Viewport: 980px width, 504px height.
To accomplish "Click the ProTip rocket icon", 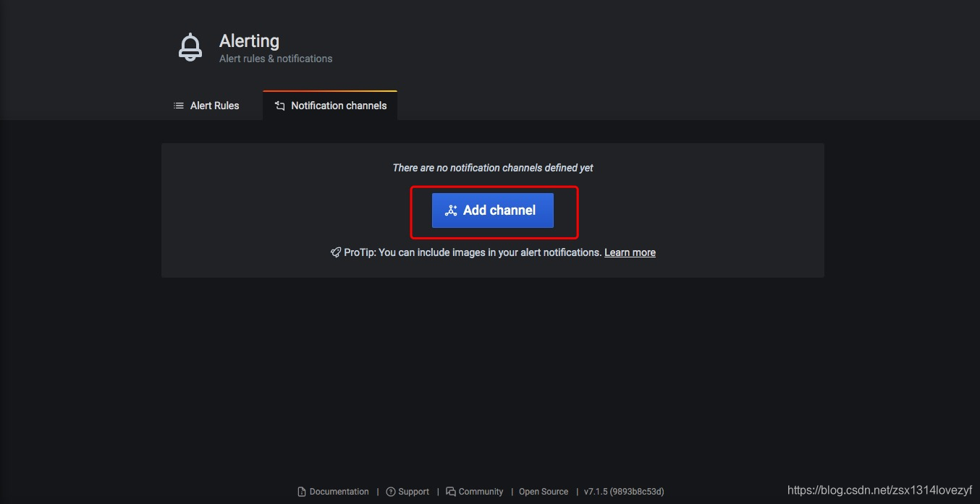I will (336, 252).
